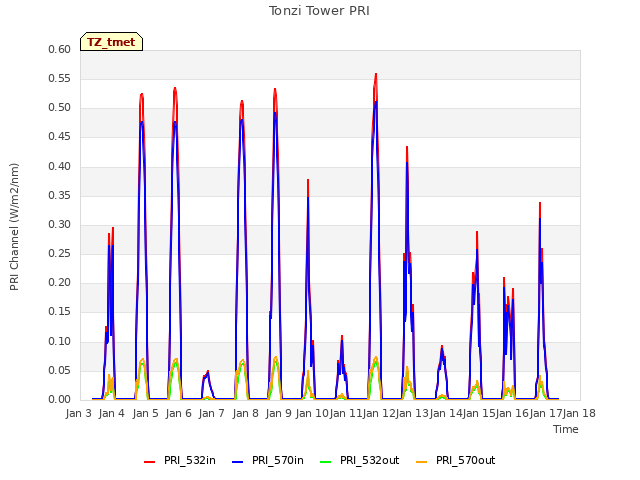Click the 0.45 y-axis tick label

point(60,137)
